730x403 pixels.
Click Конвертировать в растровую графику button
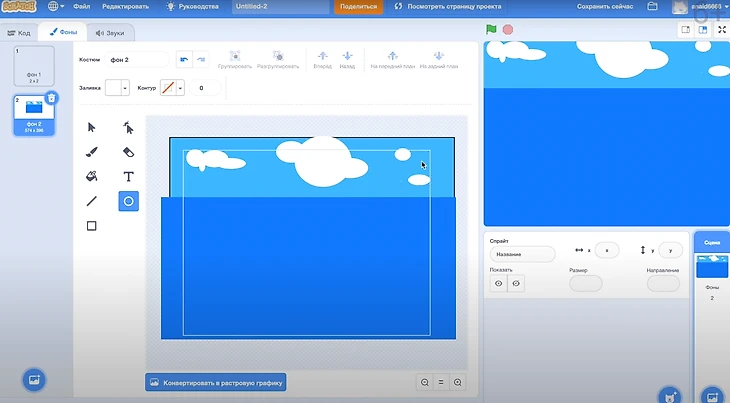[x=216, y=382]
